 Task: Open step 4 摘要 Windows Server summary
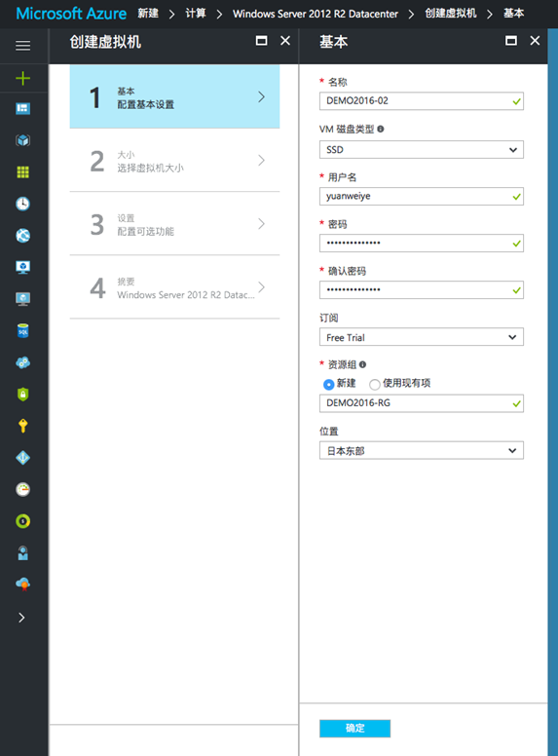click(x=174, y=287)
